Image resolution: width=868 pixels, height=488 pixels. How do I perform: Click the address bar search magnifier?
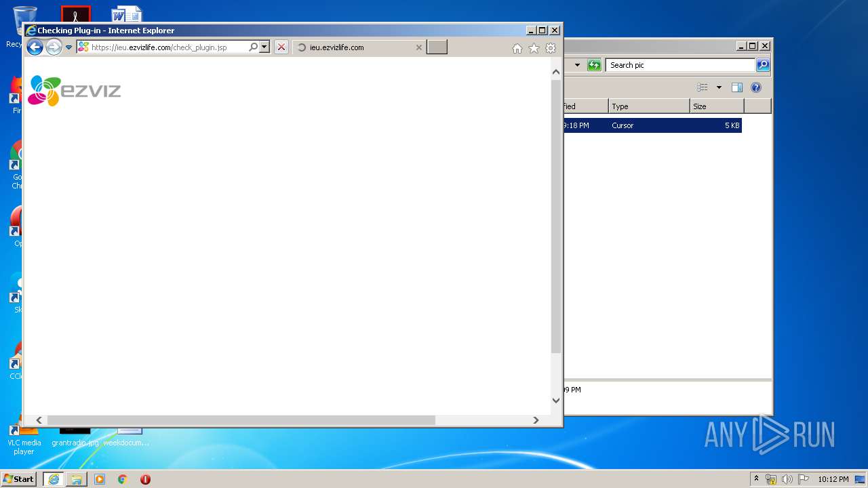click(254, 47)
